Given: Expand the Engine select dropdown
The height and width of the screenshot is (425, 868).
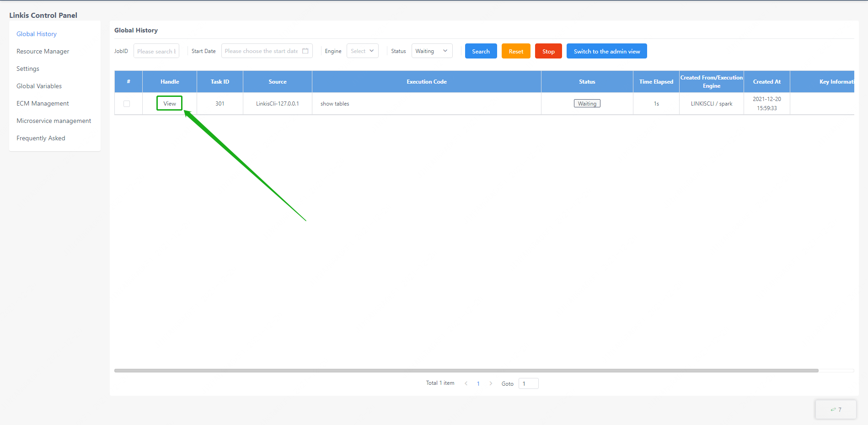Looking at the screenshot, I should pyautogui.click(x=362, y=51).
